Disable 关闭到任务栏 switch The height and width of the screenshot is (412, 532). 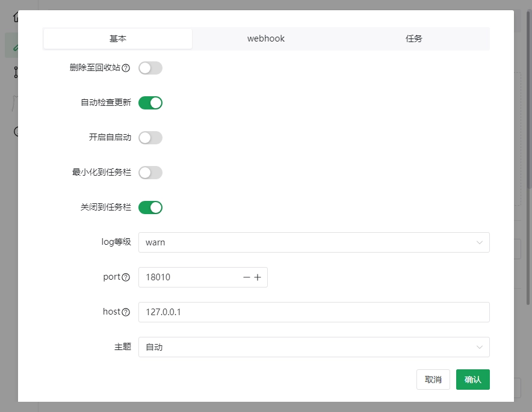[x=150, y=208]
